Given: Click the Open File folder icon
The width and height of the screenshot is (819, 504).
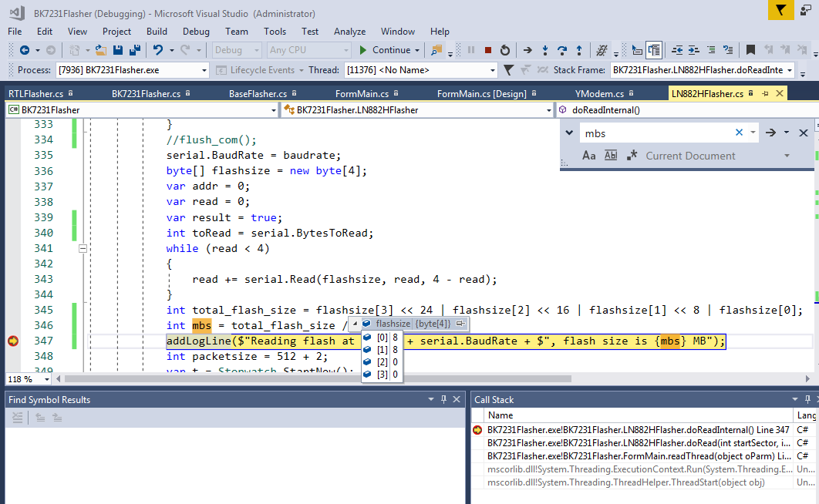Looking at the screenshot, I should click(101, 50).
